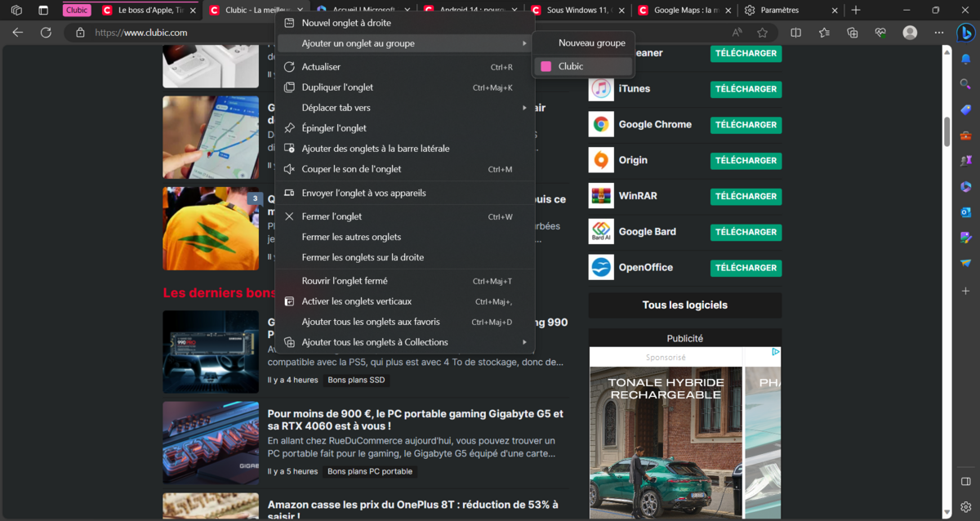Open a new tab with plus button
980x521 pixels.
855,11
